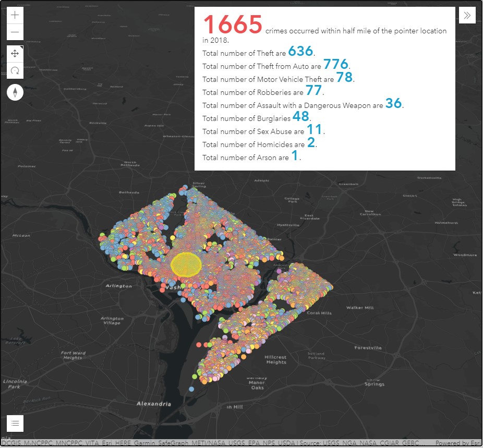The width and height of the screenshot is (483, 448).
Task: Click the Theft from Auto count 776
Action: [335, 65]
